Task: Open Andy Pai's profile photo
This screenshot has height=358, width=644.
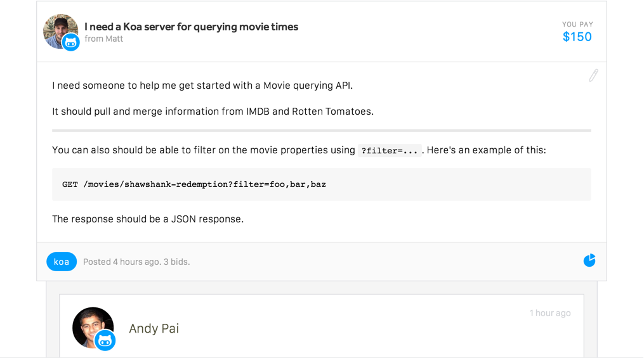Action: tap(89, 324)
